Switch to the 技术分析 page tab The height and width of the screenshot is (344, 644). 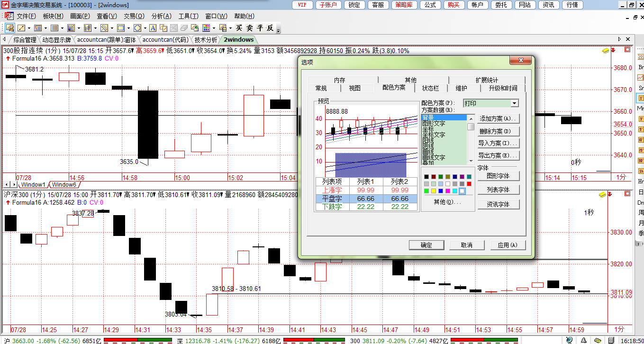click(206, 40)
